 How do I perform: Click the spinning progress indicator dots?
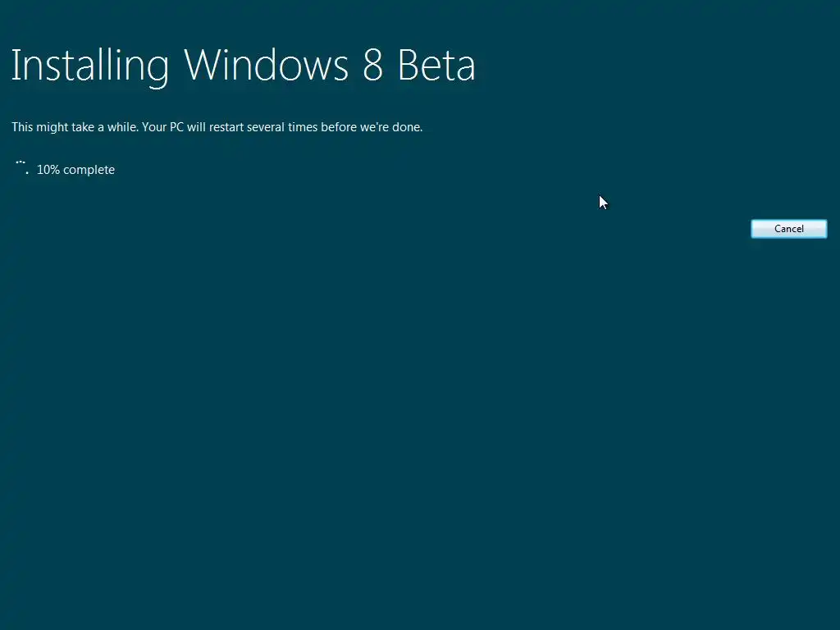point(22,167)
